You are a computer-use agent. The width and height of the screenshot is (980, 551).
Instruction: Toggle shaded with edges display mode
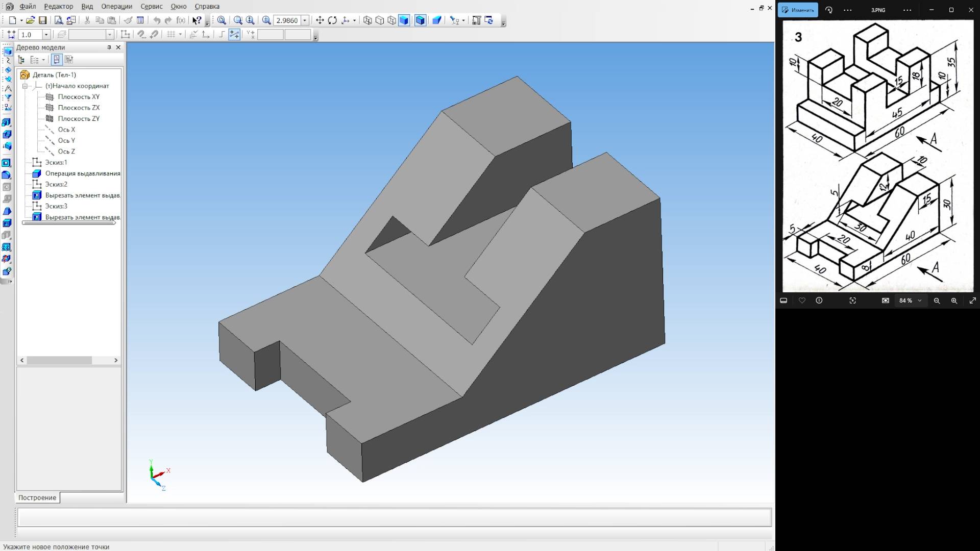pos(420,20)
